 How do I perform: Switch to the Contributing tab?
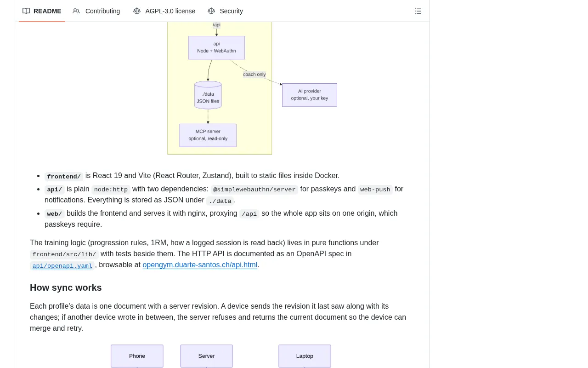click(x=96, y=11)
